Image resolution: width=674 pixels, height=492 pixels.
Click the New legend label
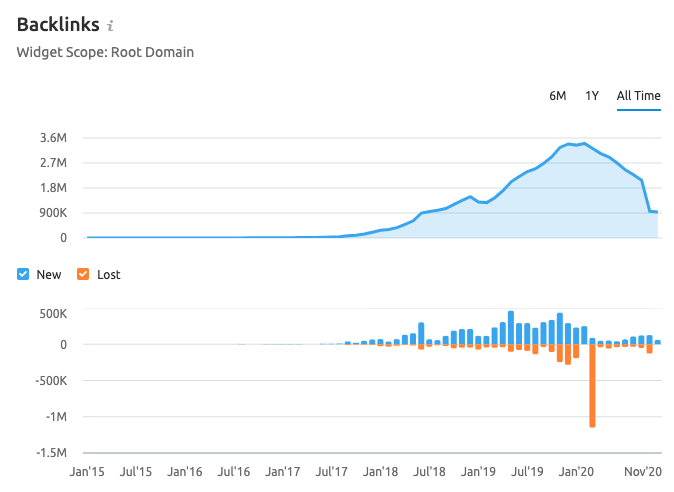click(49, 275)
